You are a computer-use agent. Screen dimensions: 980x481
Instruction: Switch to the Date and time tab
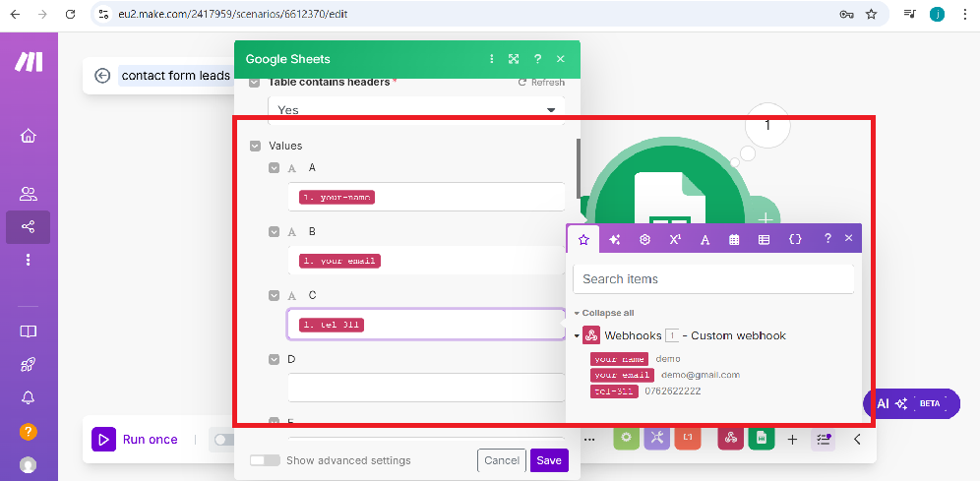click(x=734, y=239)
